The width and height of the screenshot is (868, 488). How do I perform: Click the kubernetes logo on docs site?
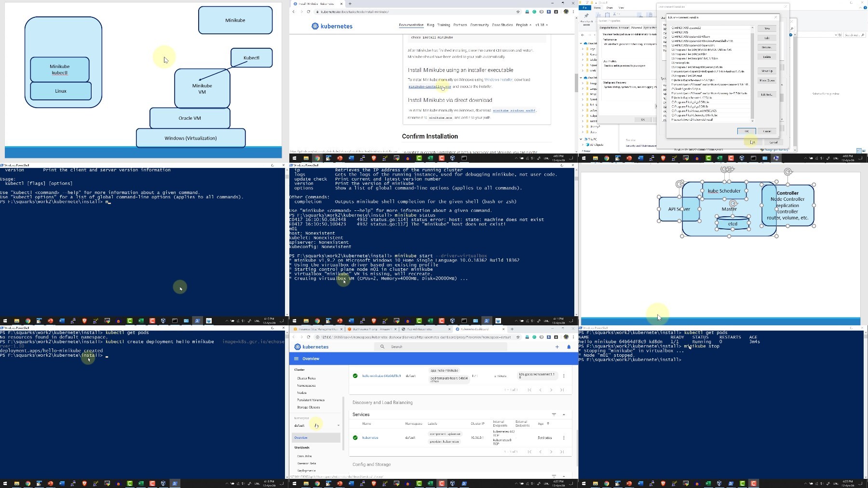[x=332, y=26]
